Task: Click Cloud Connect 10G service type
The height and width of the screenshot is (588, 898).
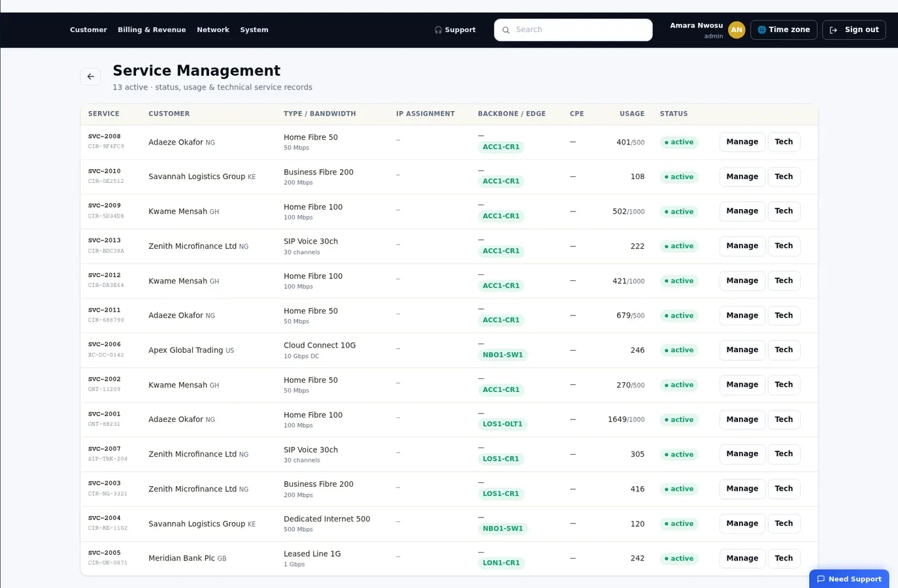Action: coord(320,345)
